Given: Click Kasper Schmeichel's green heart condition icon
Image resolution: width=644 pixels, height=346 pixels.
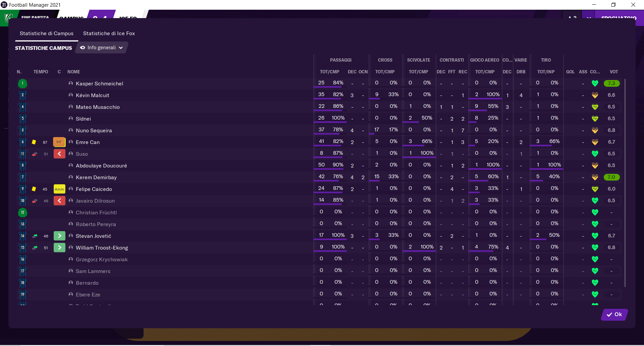Looking at the screenshot, I should (x=595, y=83).
